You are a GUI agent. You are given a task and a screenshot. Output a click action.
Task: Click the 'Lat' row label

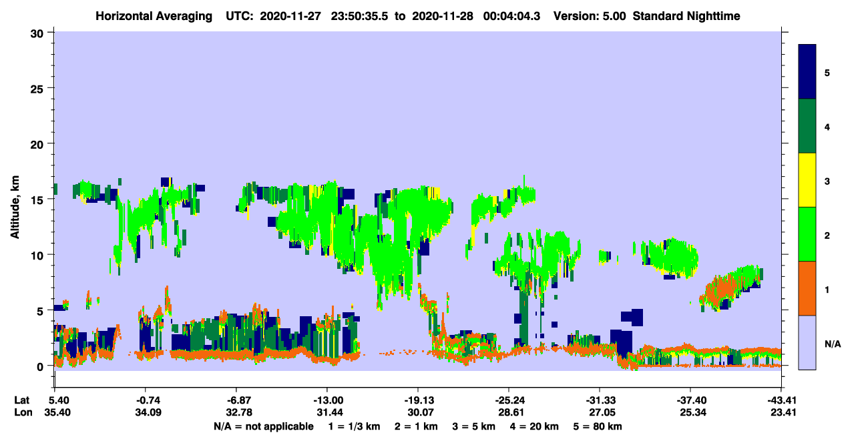pos(21,400)
